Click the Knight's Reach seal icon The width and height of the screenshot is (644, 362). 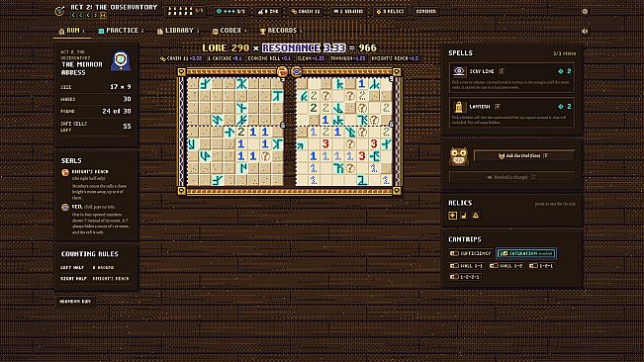[65, 172]
